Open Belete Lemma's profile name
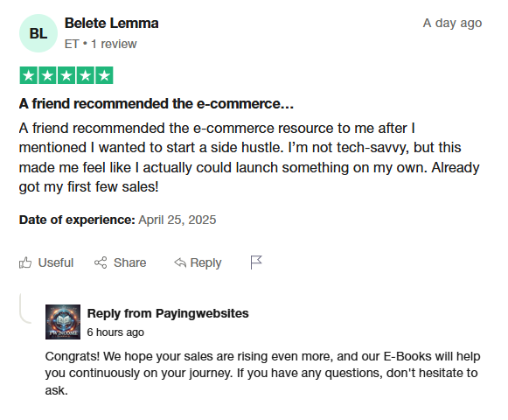Screen dimensions: 508x420 pos(111,24)
